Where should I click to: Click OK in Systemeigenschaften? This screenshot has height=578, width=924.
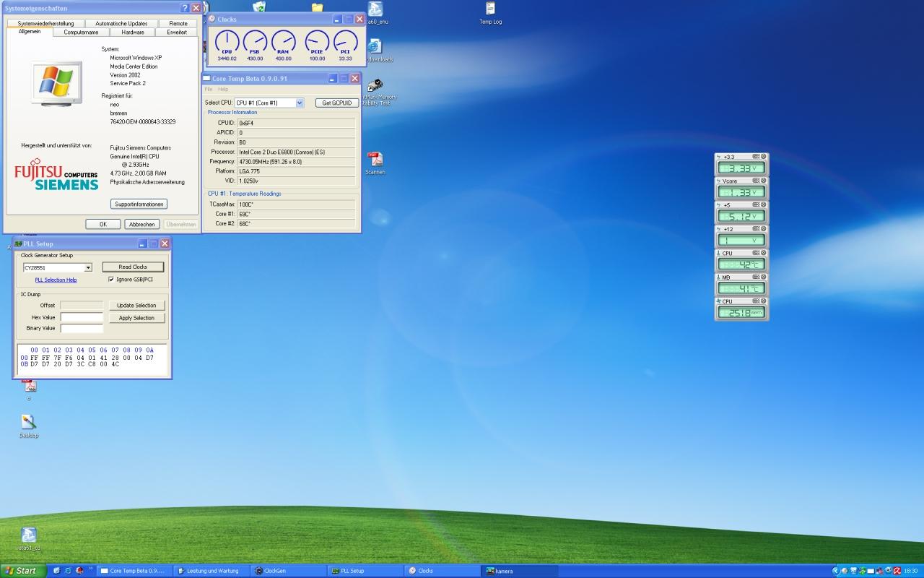coord(103,224)
